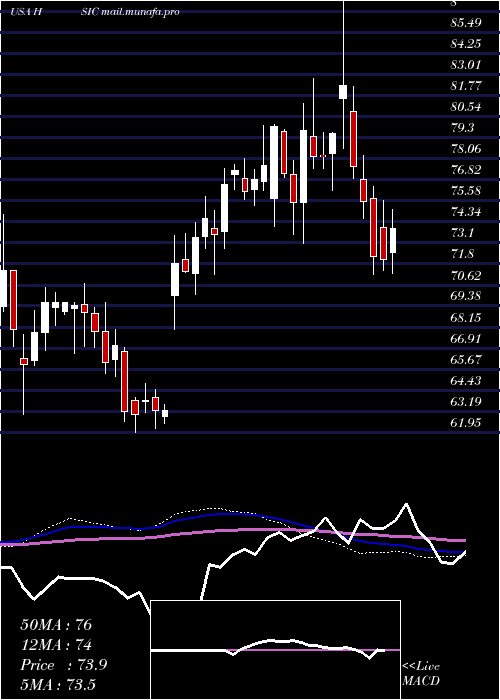Click the 64.43 price axis label
500x700 pixels.
click(466, 380)
